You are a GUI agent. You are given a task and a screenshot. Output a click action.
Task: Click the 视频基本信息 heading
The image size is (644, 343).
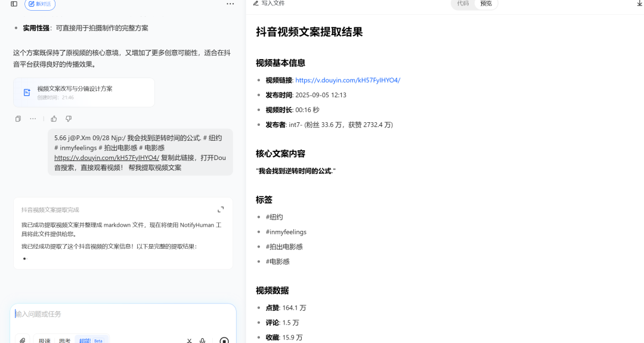pos(280,63)
